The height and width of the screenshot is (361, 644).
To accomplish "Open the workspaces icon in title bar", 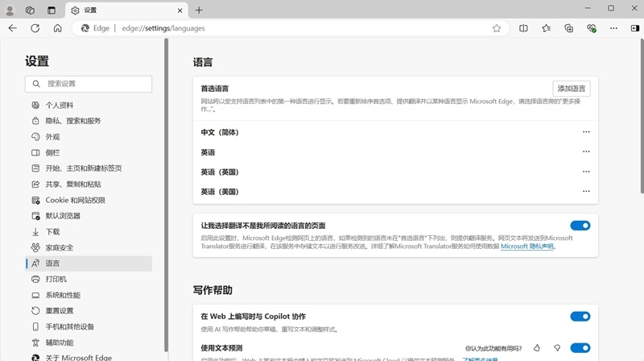I will (30, 10).
